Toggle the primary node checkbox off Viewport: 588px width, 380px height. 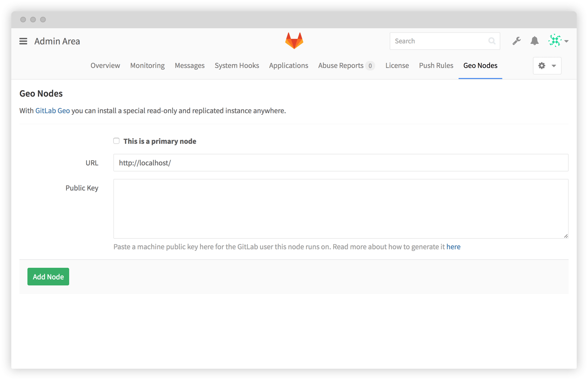116,141
